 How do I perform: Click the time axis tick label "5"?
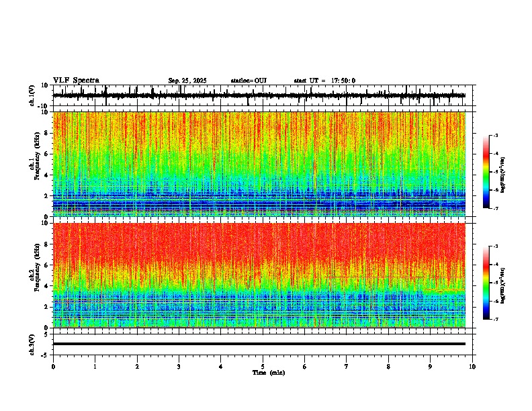263,367
